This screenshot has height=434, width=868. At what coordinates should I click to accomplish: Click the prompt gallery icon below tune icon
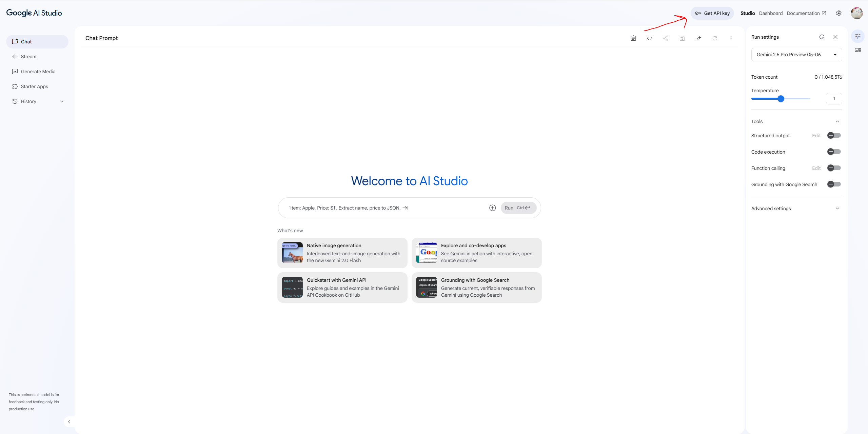tap(858, 50)
